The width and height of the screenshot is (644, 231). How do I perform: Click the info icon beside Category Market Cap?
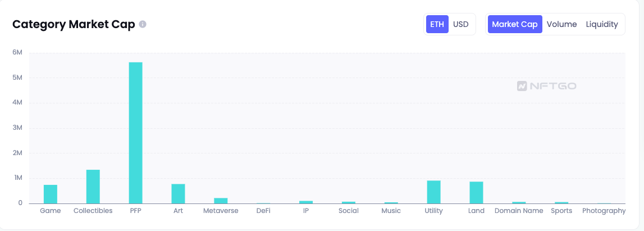click(x=143, y=25)
